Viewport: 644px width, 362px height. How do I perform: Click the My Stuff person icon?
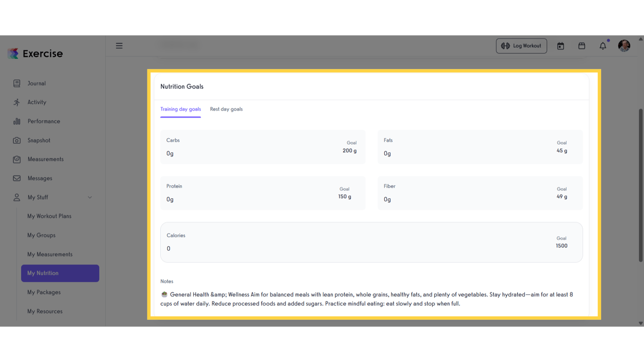17,197
